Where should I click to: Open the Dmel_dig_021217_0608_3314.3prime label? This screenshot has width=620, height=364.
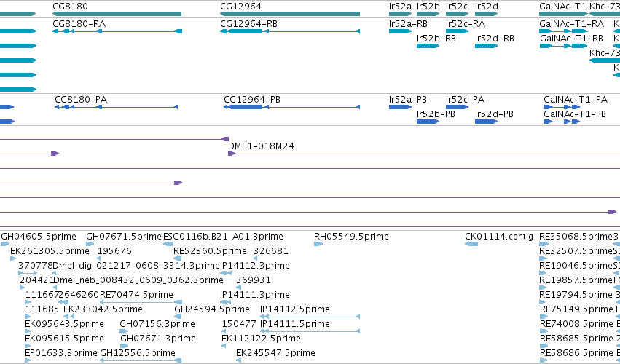coord(136,266)
